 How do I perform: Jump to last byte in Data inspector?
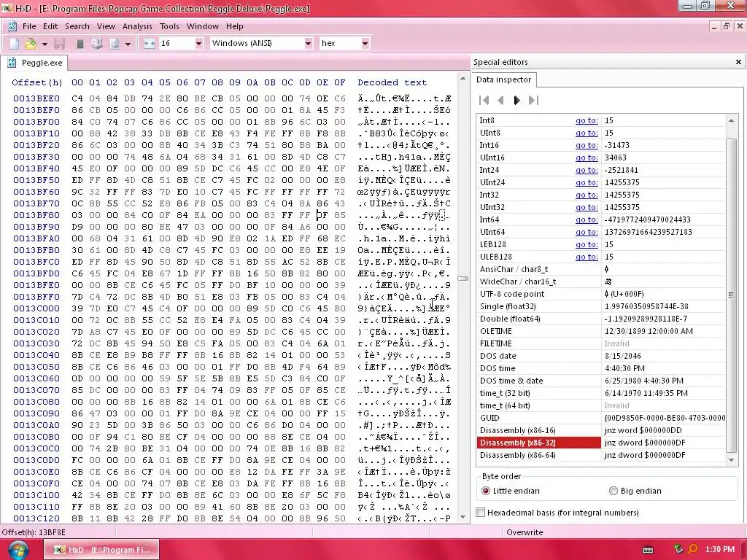[533, 100]
